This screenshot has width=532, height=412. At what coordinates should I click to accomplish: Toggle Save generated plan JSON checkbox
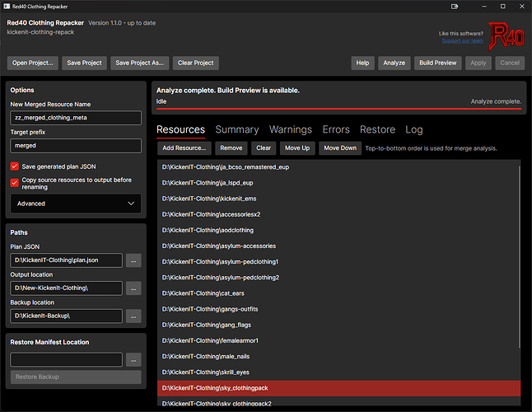(x=14, y=166)
